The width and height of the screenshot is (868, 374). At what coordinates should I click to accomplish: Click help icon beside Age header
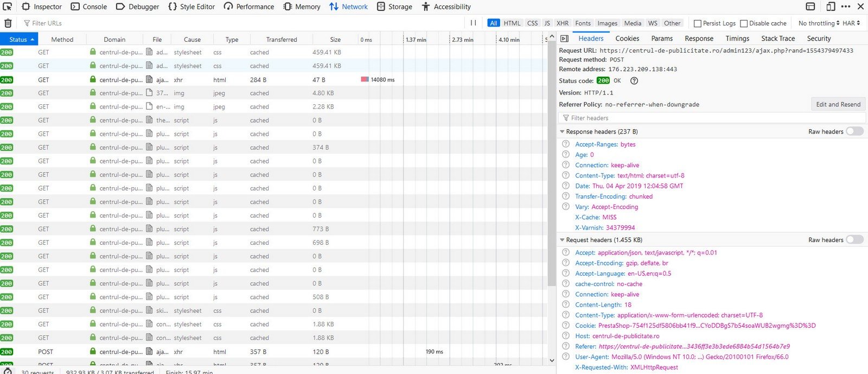[566, 154]
